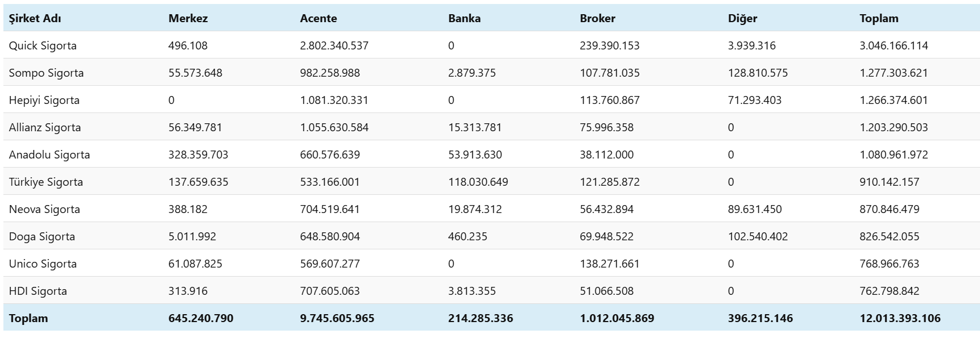The width and height of the screenshot is (980, 338).
Task: Click the Şirket Adı column header
Action: coord(35,18)
